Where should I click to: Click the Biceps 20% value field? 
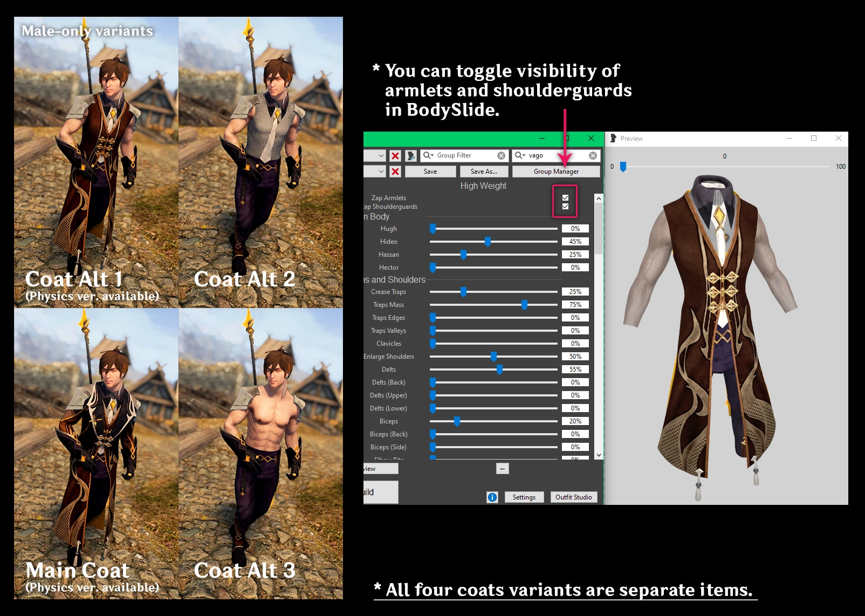(x=575, y=421)
